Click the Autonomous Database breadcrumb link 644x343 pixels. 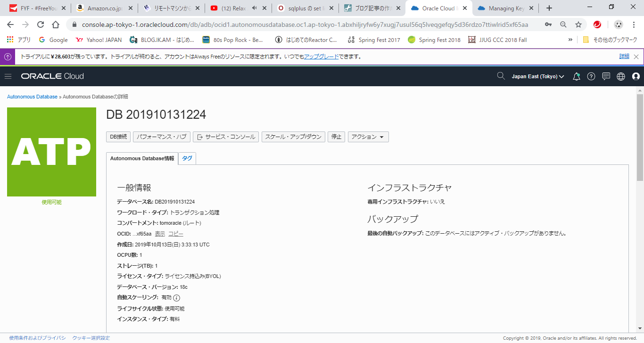[x=32, y=97]
